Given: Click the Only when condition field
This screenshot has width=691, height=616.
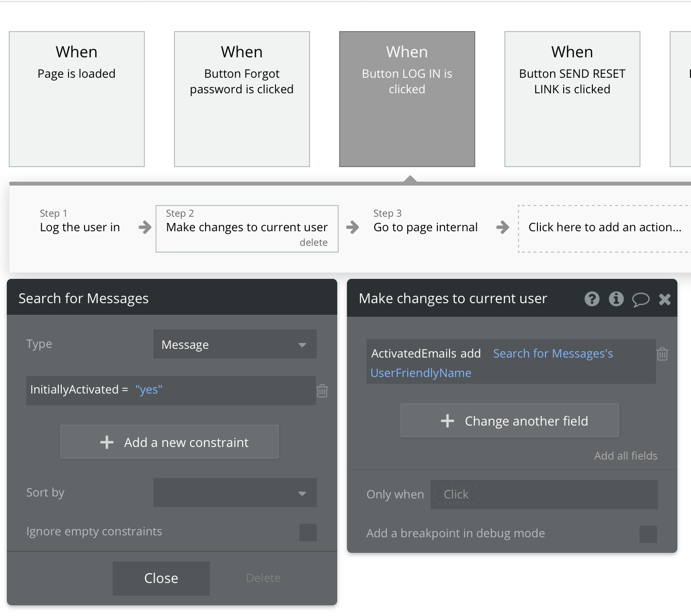Looking at the screenshot, I should [544, 495].
